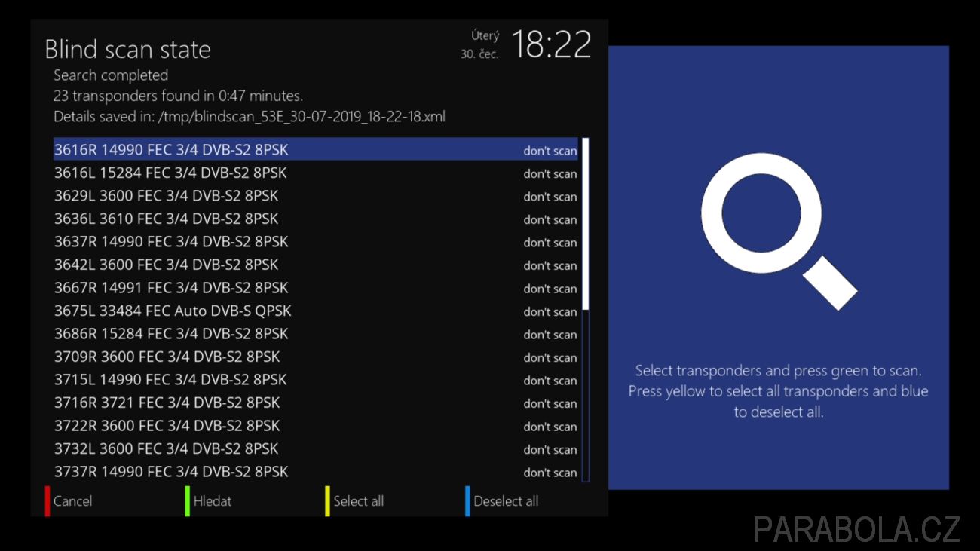Toggle "don't scan" for 3675L 33484
The width and height of the screenshot is (980, 551).
[x=550, y=312]
